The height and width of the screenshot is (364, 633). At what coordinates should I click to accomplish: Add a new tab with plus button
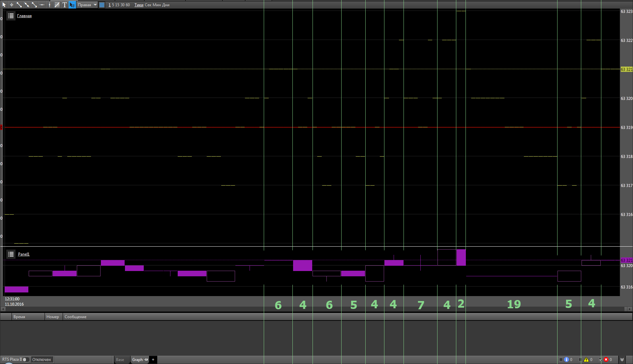point(153,360)
